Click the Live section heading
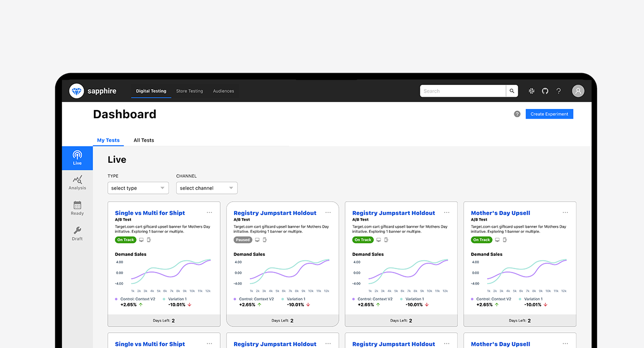The width and height of the screenshot is (644, 348). point(117,160)
